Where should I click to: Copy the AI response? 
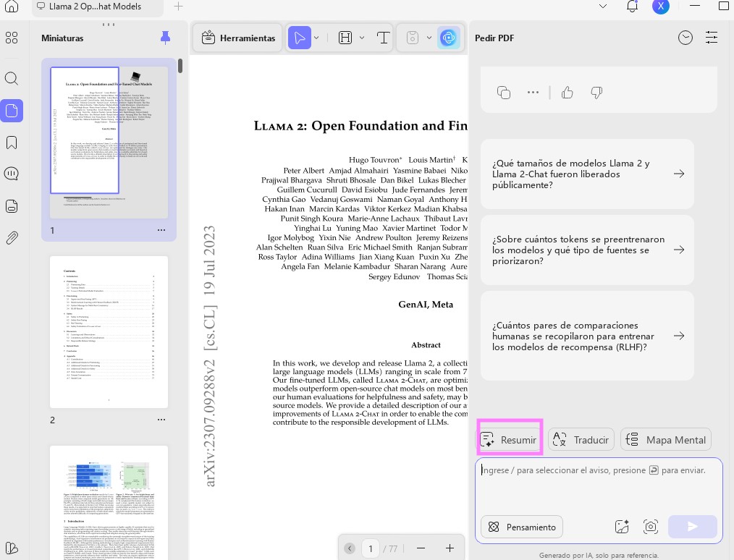coord(504,93)
